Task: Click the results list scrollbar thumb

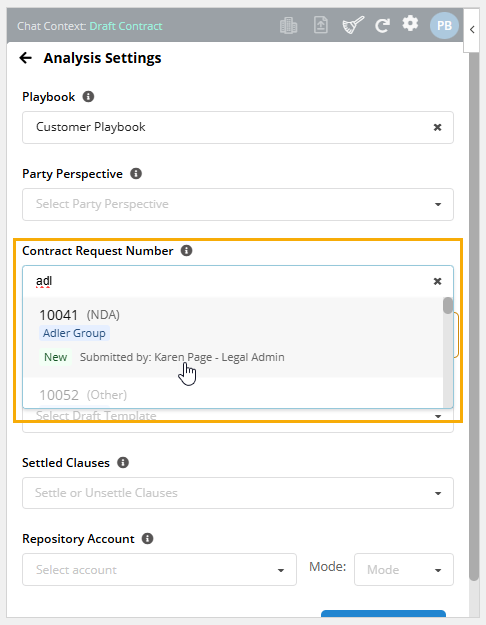Action: 448,306
